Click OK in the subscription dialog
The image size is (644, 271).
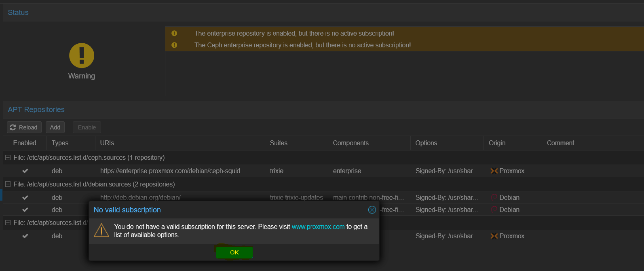click(x=234, y=252)
